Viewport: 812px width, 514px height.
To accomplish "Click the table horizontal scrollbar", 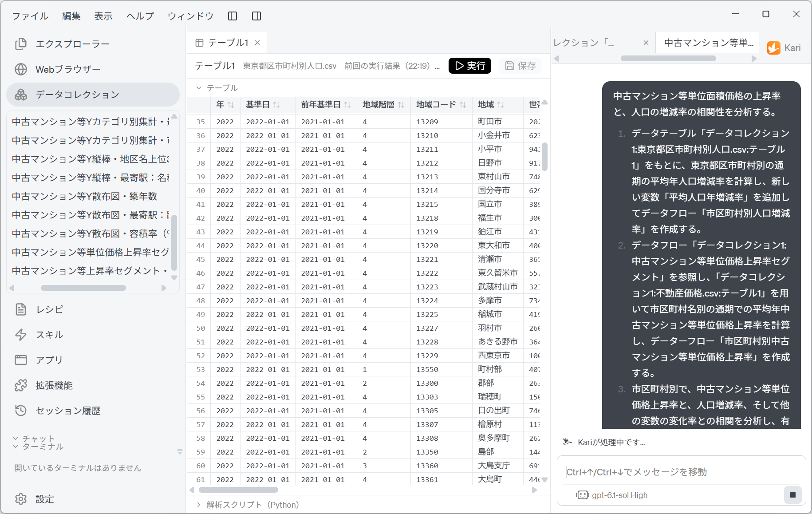I will [x=239, y=490].
